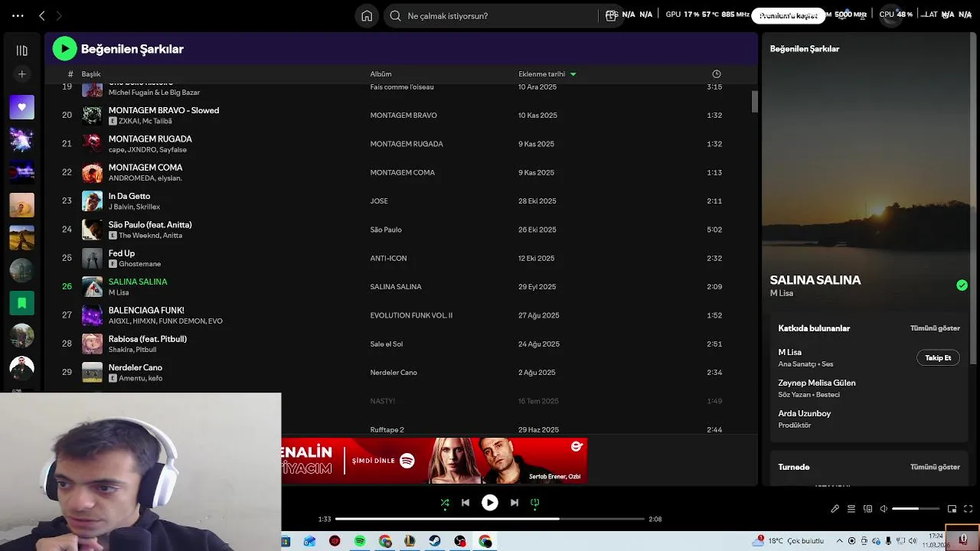Adjust the volume slider
The image size is (980, 551).
coord(916,509)
